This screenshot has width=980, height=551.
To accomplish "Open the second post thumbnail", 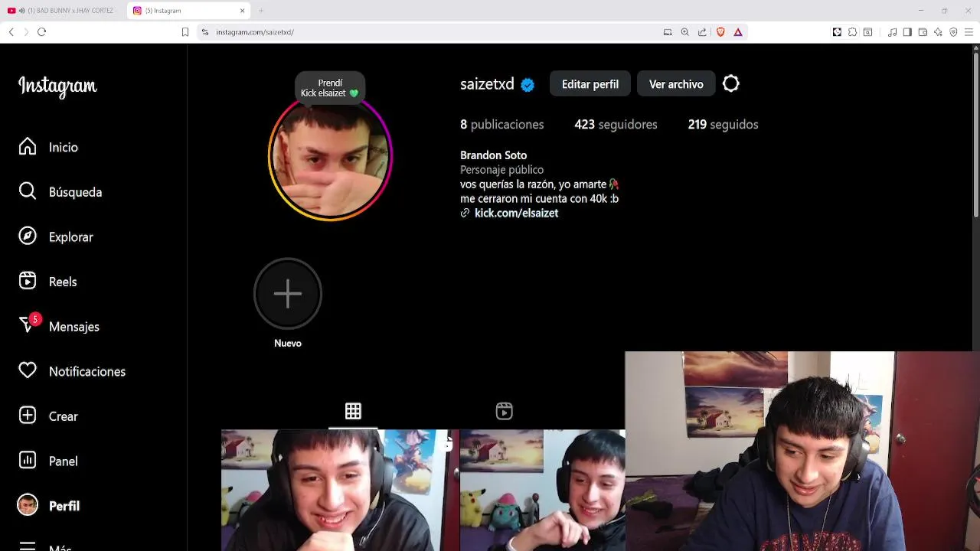I will [542, 490].
